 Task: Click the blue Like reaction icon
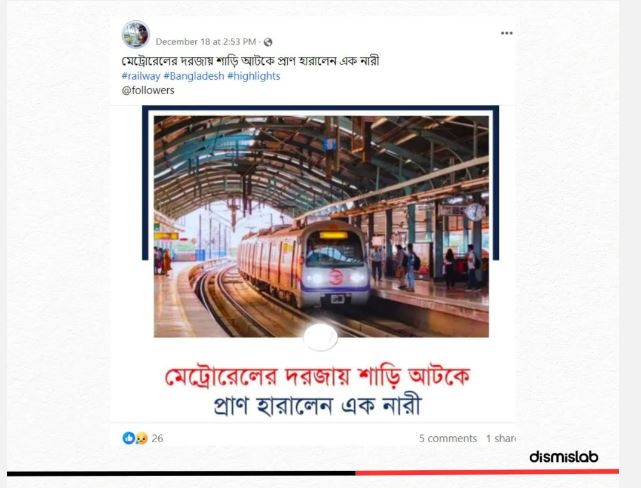[128, 438]
